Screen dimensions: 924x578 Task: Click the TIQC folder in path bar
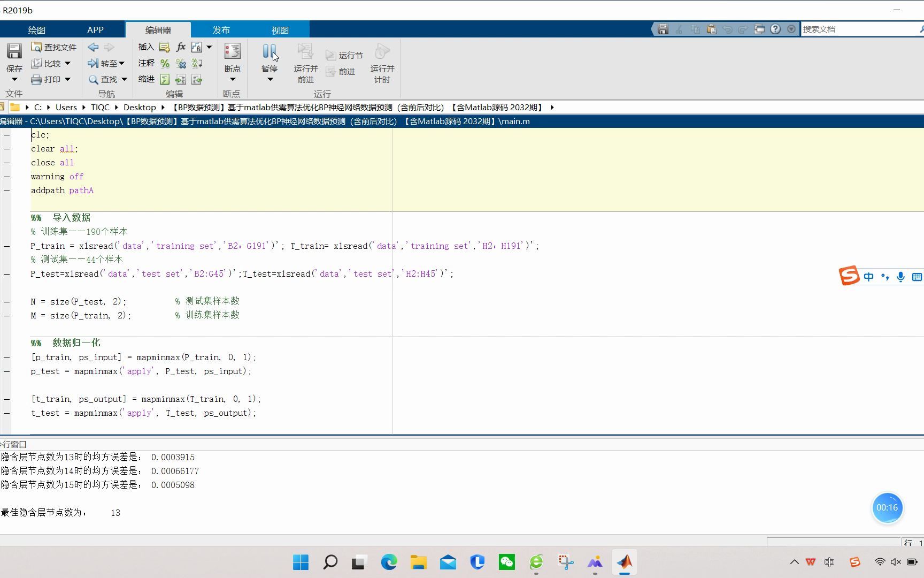coord(100,108)
